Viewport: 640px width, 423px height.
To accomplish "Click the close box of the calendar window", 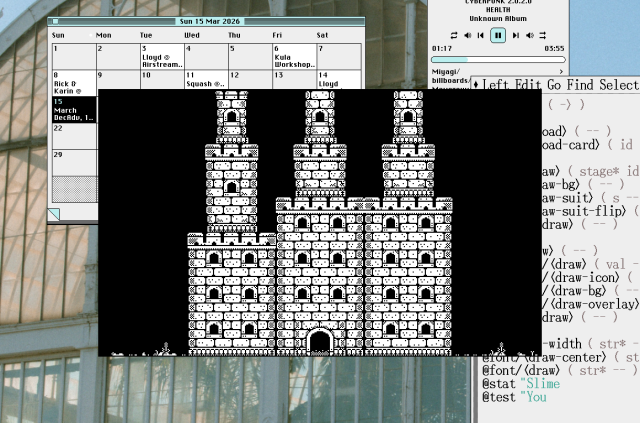I will 56,21.
